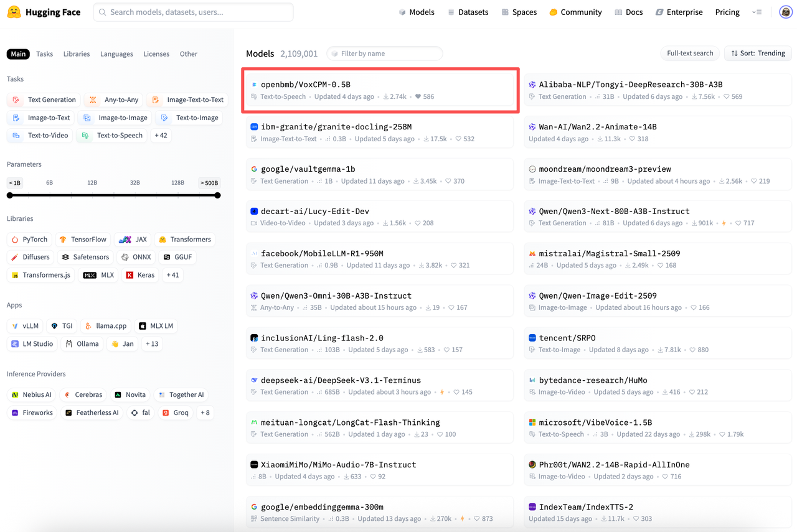Click the right handle of the Parameters slider
This screenshot has width=797, height=532.
[217, 195]
